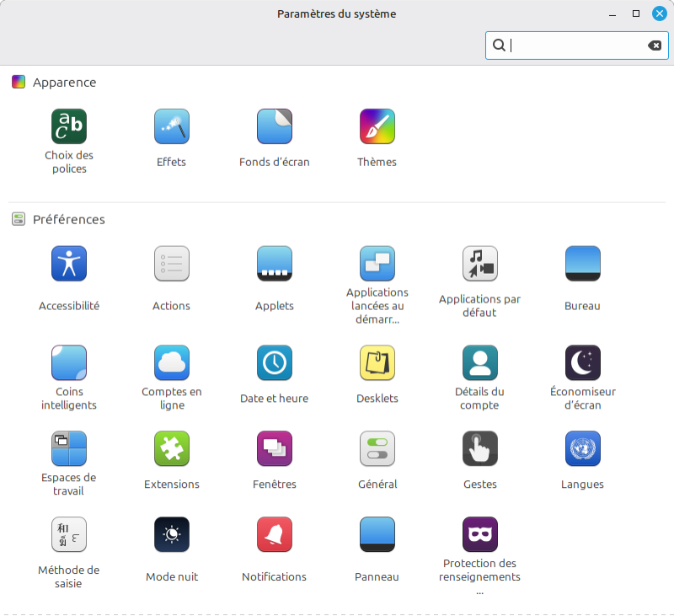Open the Extensions settings
Screen dimensions: 674x616
pos(171,448)
